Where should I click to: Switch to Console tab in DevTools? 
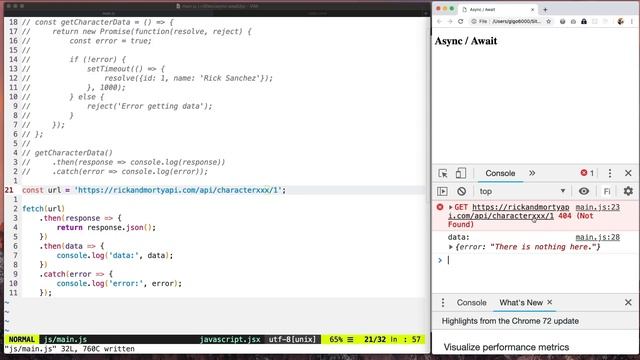click(x=500, y=173)
